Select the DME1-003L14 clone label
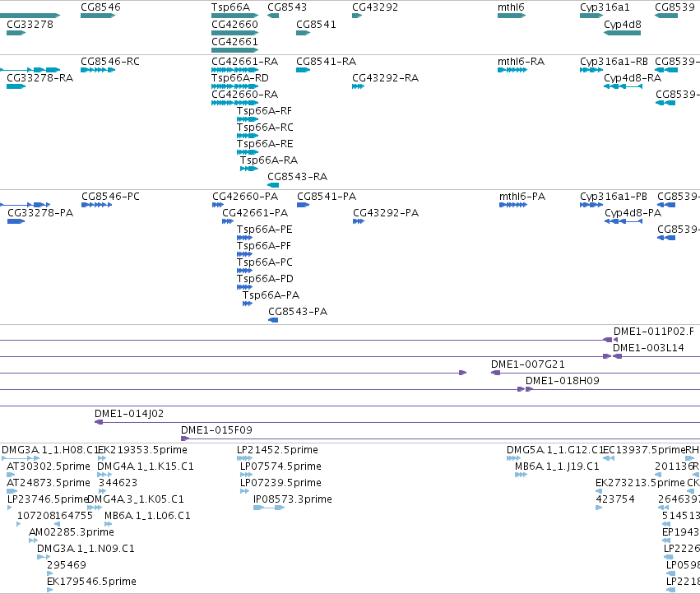This screenshot has height=594, width=700. tap(648, 348)
